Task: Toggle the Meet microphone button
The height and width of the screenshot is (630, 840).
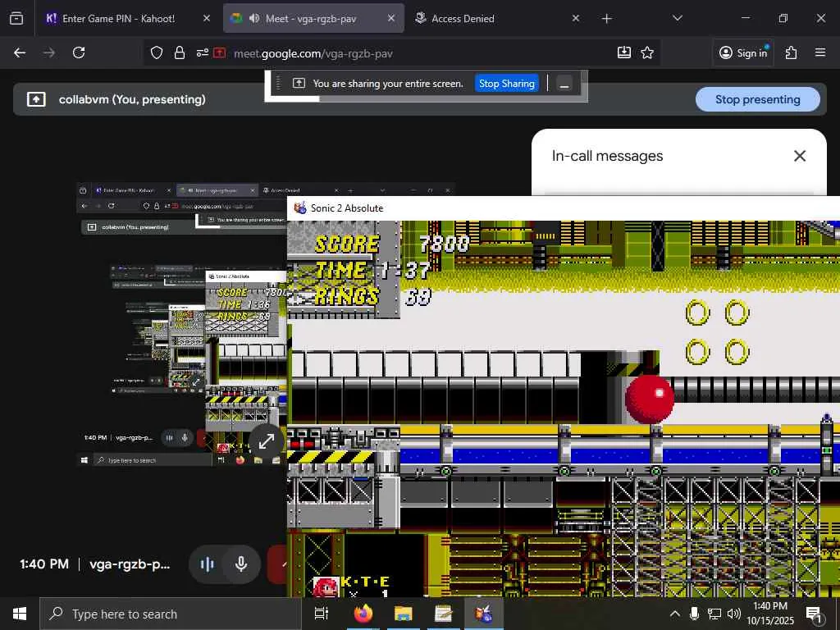Action: click(x=241, y=564)
